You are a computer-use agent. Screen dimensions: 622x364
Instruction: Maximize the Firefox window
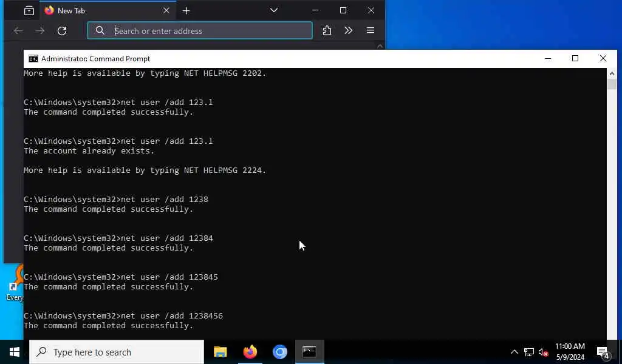click(343, 10)
